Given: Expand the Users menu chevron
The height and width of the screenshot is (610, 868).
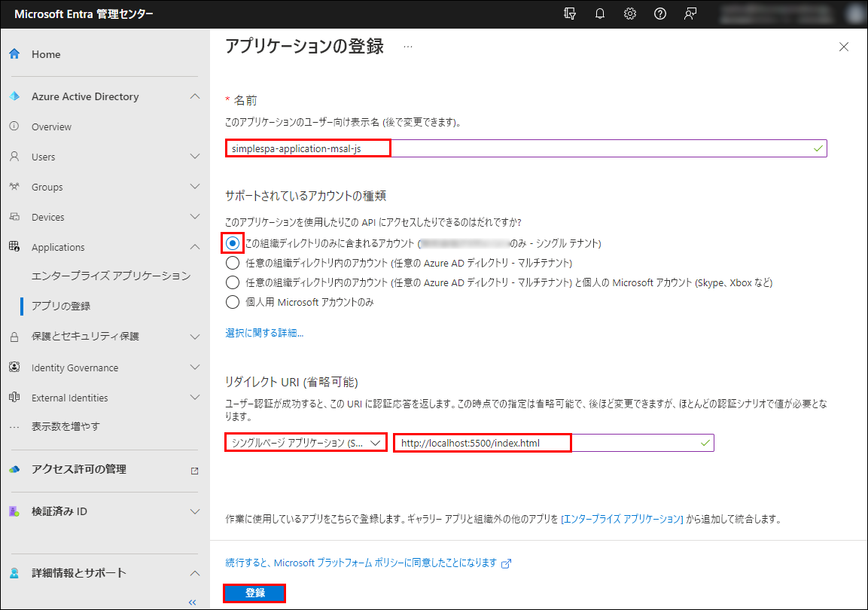Looking at the screenshot, I should point(195,157).
